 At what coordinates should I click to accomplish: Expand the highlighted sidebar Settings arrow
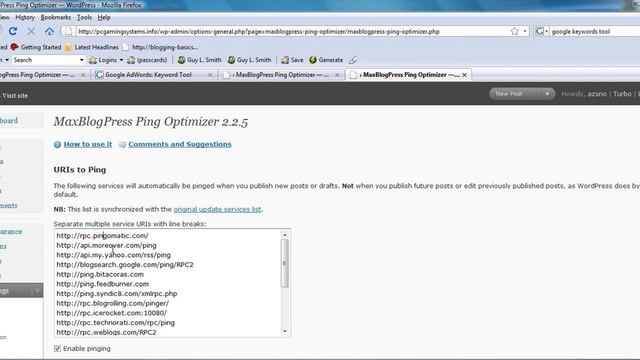coord(37,291)
